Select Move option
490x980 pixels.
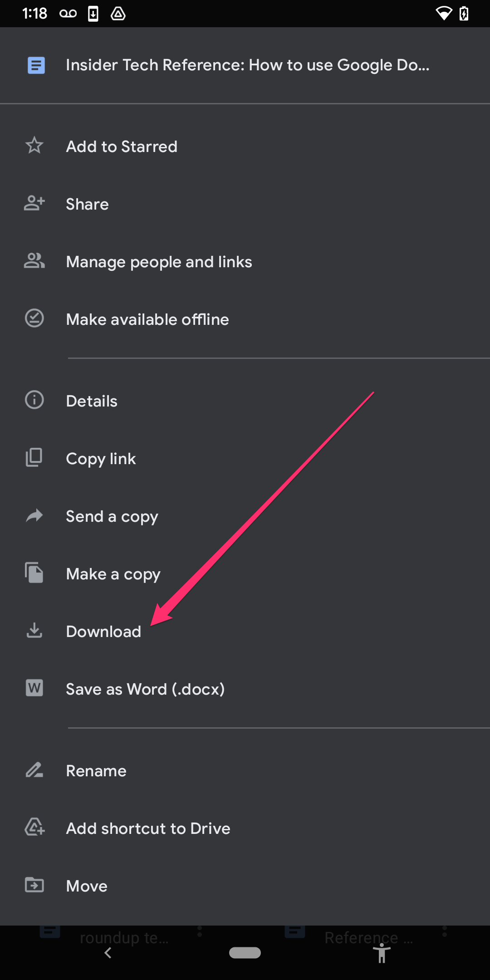click(245, 886)
